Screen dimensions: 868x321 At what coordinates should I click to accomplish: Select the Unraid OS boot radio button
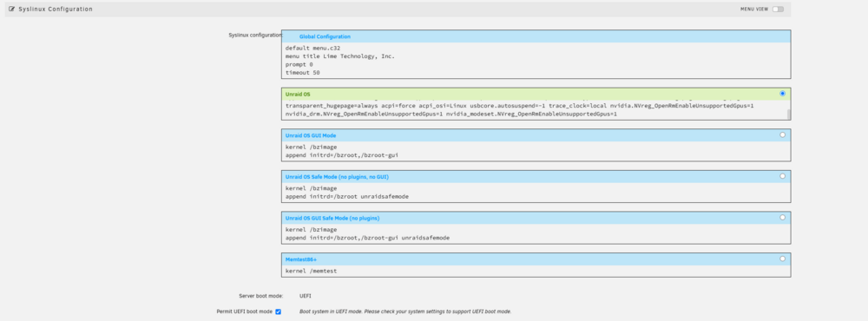click(x=782, y=94)
